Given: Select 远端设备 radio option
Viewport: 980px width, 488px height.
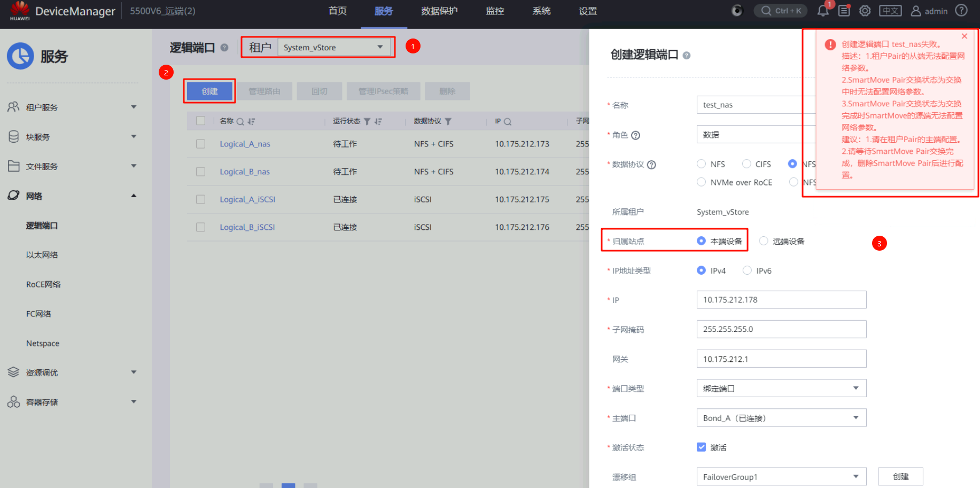Looking at the screenshot, I should (764, 241).
